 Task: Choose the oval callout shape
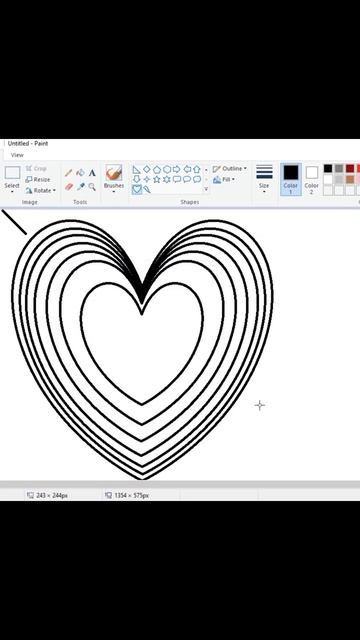[187, 179]
